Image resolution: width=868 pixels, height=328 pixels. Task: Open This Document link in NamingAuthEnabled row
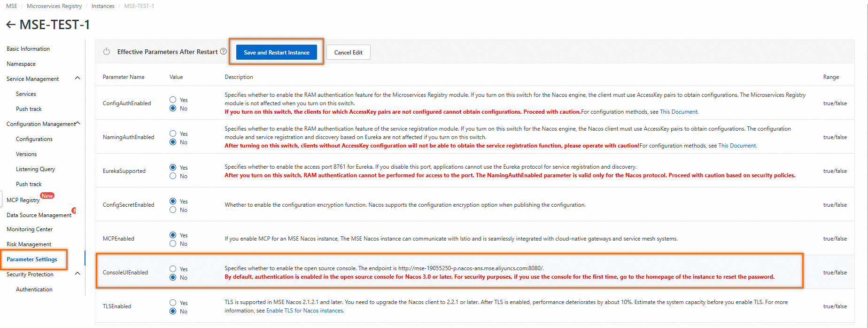pos(737,146)
